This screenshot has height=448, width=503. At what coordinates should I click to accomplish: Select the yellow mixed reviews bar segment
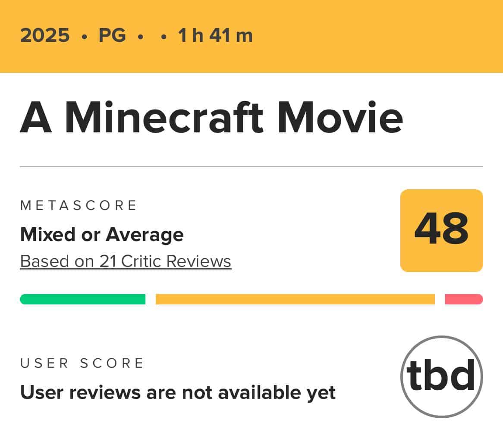click(295, 299)
